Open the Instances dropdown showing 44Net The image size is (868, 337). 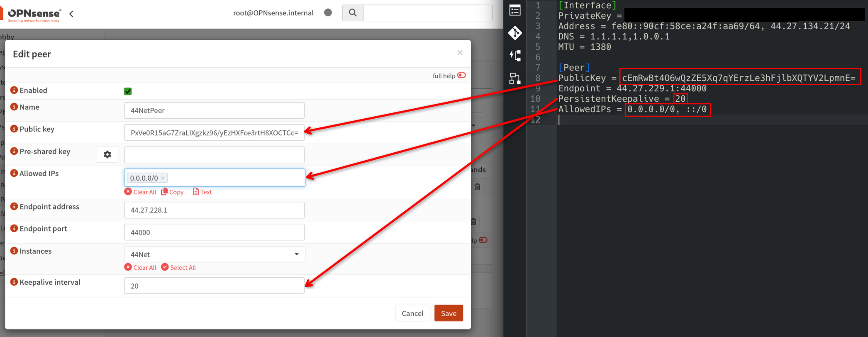point(215,254)
